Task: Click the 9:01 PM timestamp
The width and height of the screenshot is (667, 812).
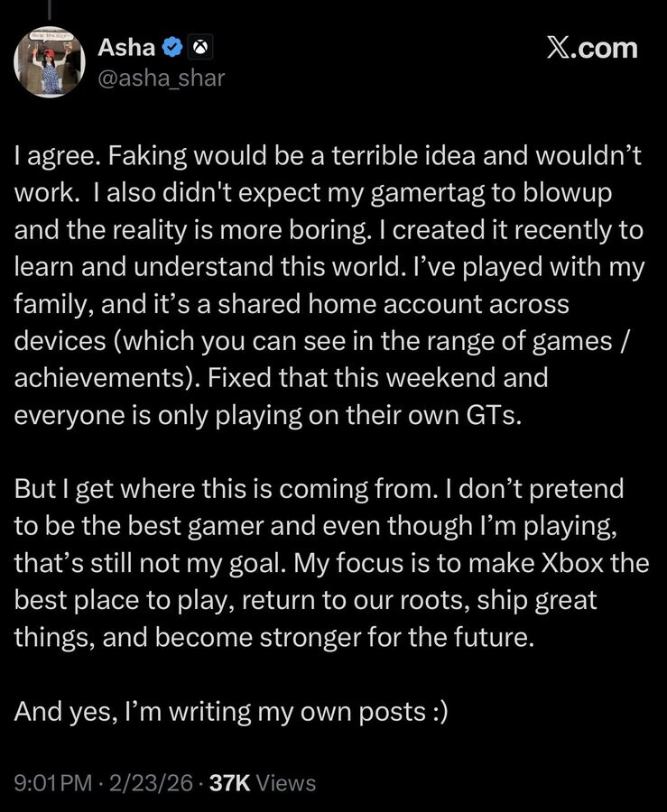Action: [x=52, y=782]
